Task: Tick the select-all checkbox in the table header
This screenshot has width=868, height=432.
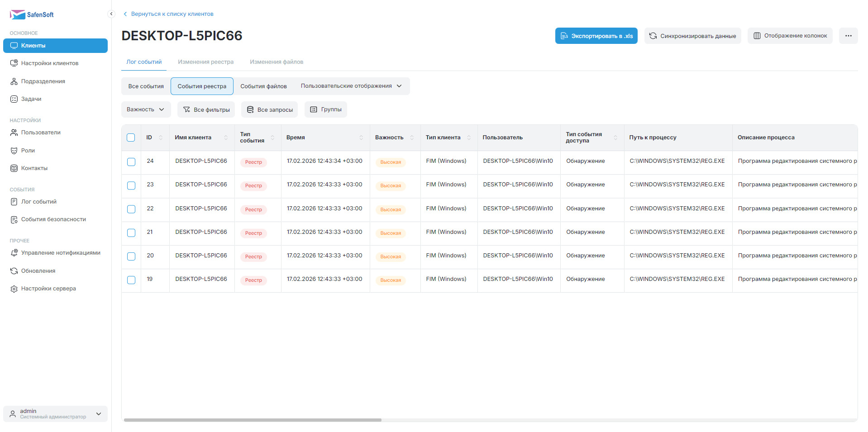Action: tap(131, 138)
